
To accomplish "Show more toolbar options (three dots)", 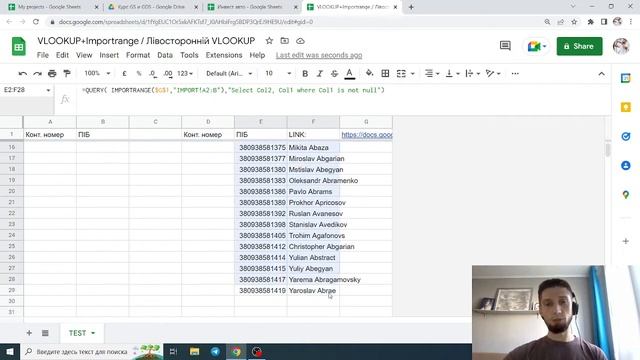I will pyautogui.click(x=515, y=73).
